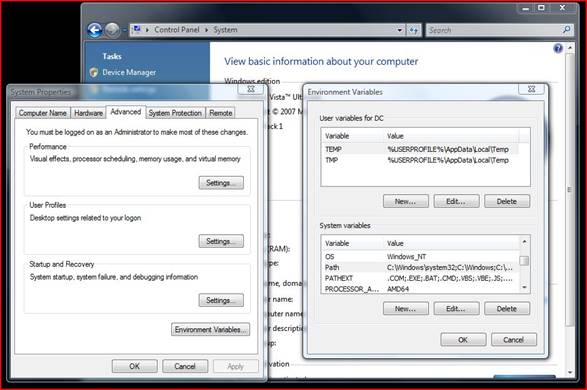The height and width of the screenshot is (390, 587).
Task: Open Device Manager from Tasks pane
Action: tap(129, 72)
